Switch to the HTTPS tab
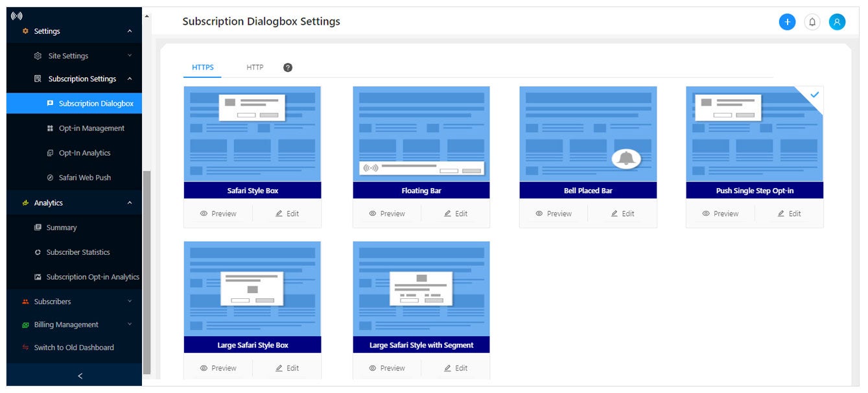The width and height of the screenshot is (868, 393). pyautogui.click(x=202, y=67)
